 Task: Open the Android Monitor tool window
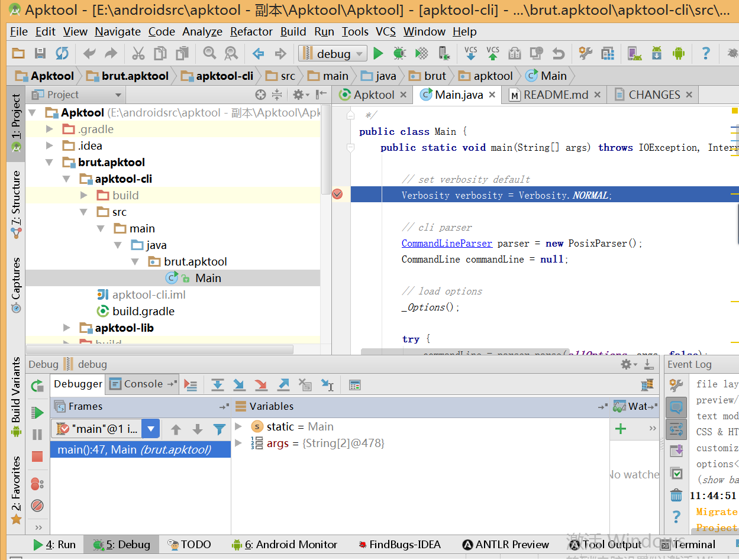tap(285, 545)
